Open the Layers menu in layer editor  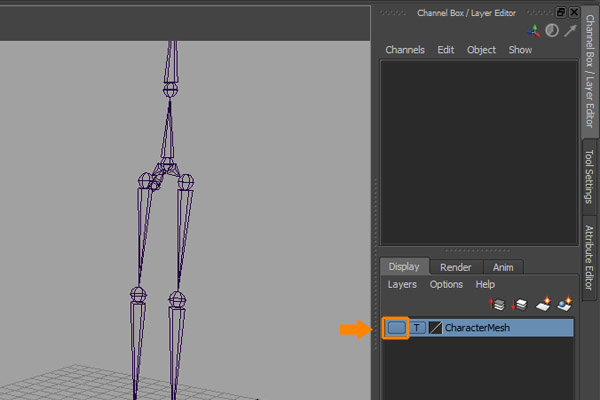(402, 285)
